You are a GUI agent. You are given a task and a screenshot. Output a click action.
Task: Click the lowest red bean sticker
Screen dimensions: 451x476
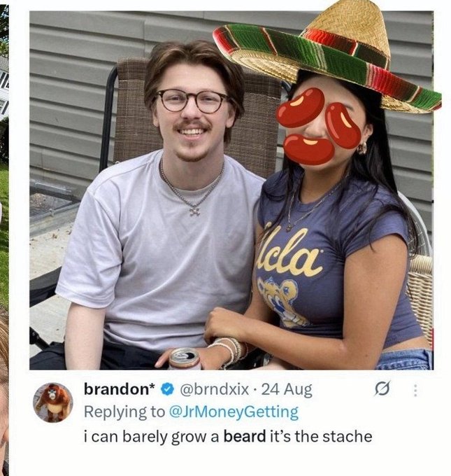pyautogui.click(x=309, y=149)
